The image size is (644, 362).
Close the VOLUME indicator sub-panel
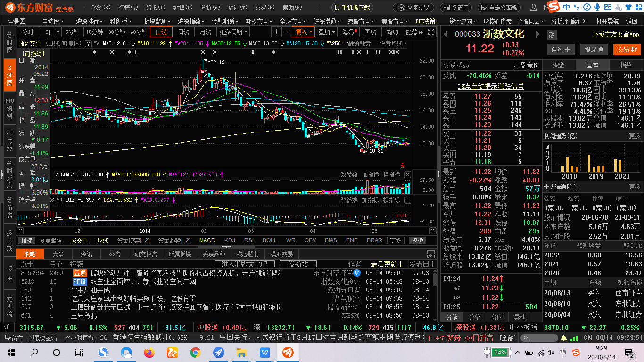point(407,174)
